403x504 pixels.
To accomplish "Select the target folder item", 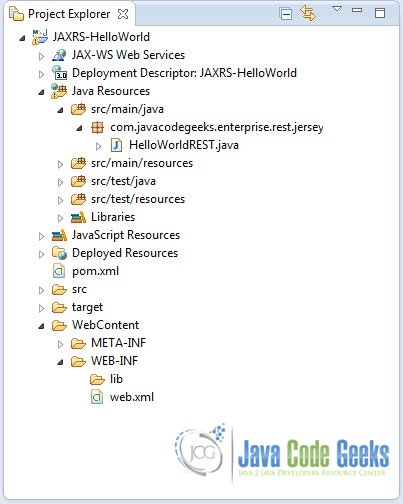I will pyautogui.click(x=78, y=307).
